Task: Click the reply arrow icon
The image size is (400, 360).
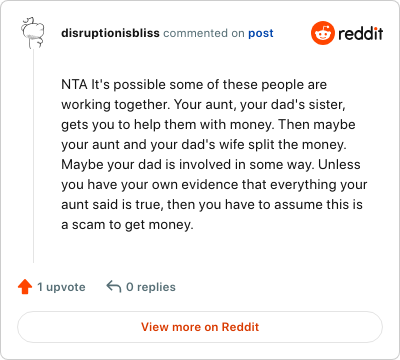Action: click(x=114, y=286)
